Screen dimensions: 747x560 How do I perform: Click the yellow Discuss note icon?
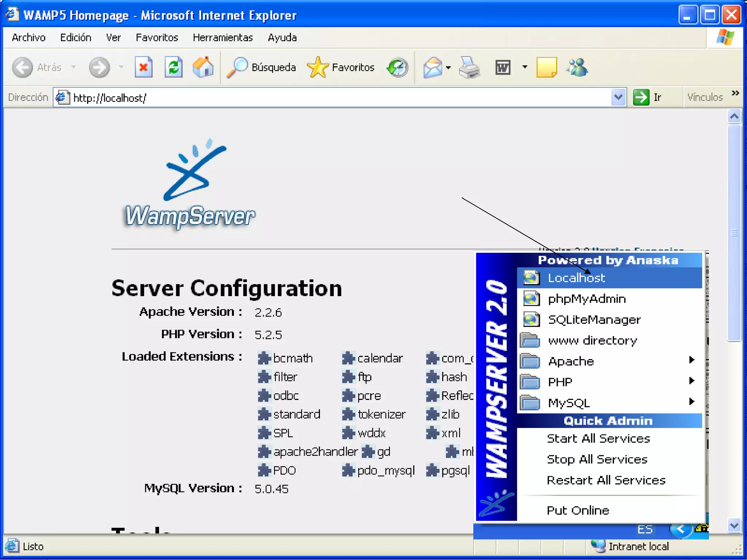point(546,67)
